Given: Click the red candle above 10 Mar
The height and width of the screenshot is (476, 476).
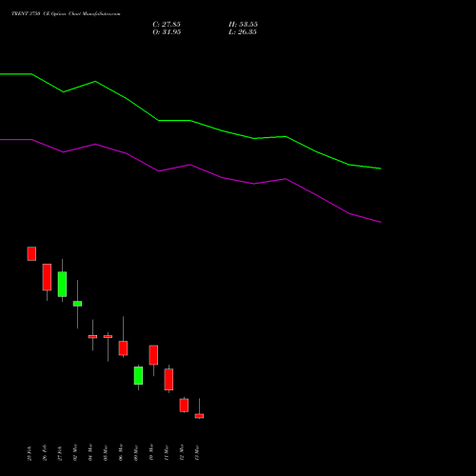Looking at the screenshot, I should tap(153, 355).
